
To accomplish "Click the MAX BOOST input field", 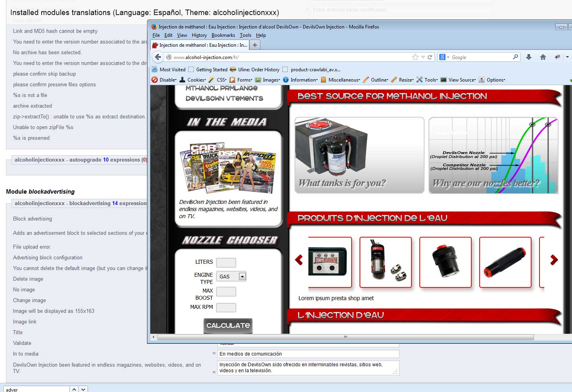I will [226, 292].
